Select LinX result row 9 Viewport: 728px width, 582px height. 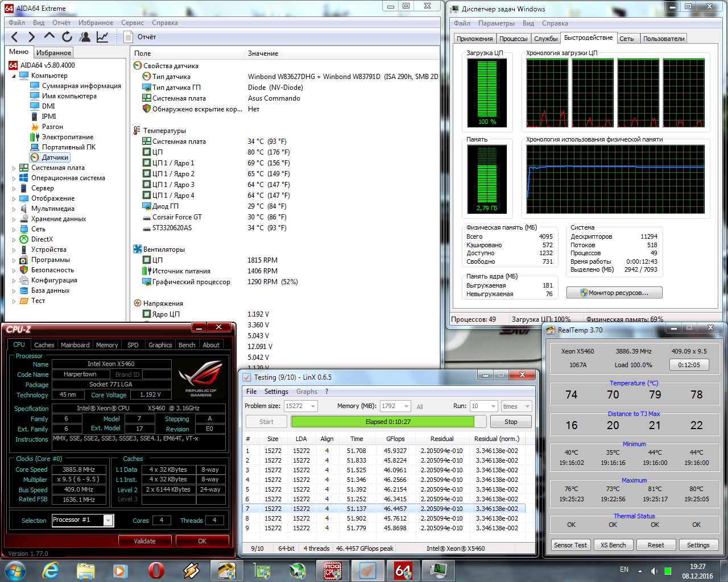coord(384,528)
